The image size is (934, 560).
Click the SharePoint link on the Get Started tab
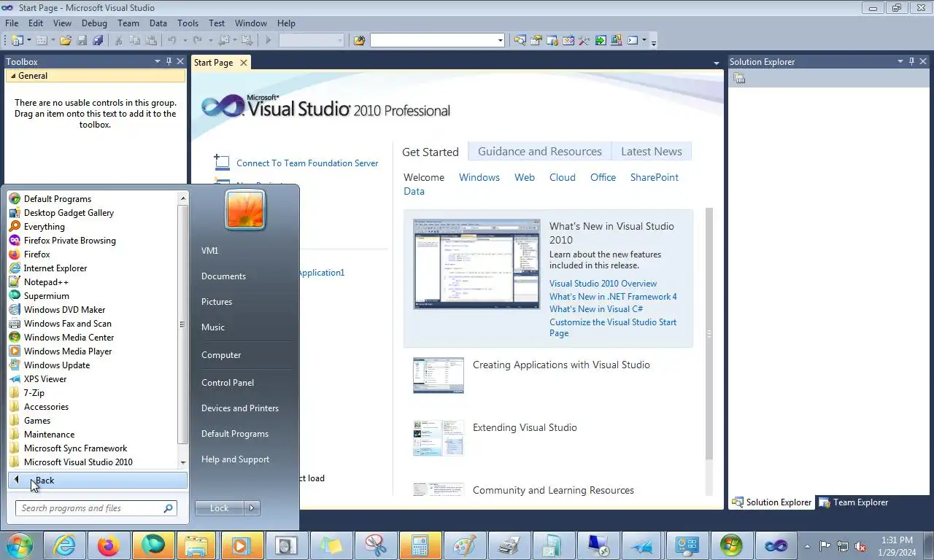[x=655, y=177]
